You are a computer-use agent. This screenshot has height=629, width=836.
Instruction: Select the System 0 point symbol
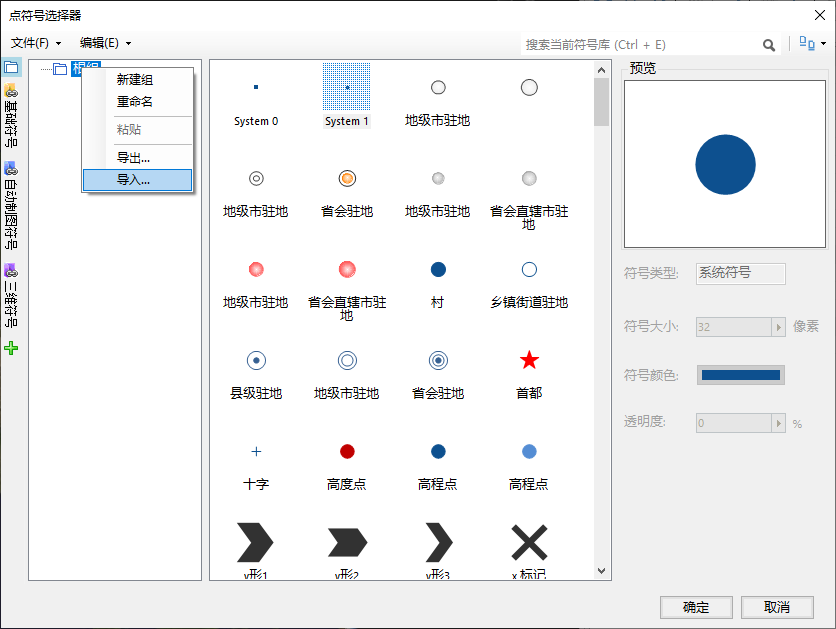click(x=256, y=88)
